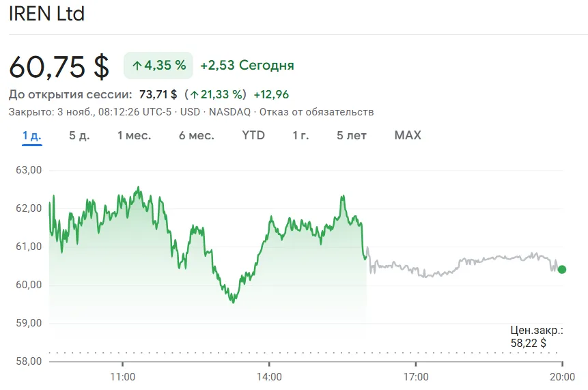Screen dimensions: 588x390
Task: Switch to the 5 д. range tab
Action: coord(79,135)
